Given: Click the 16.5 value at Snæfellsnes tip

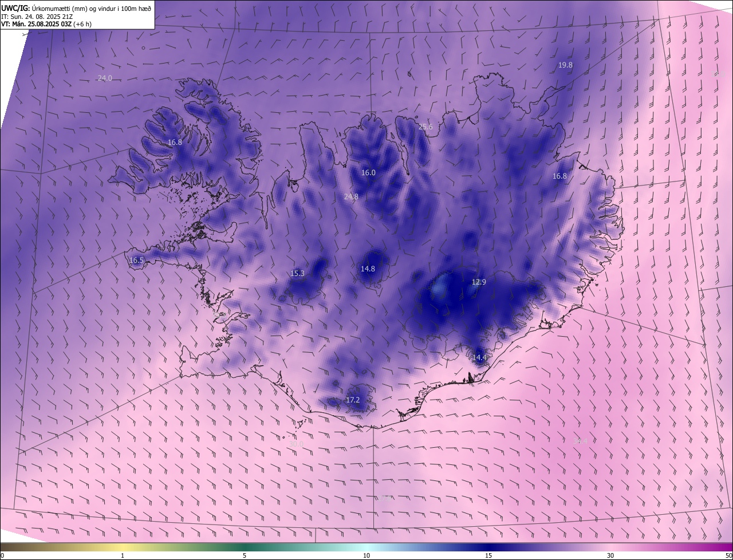Looking at the screenshot, I should click(x=136, y=260).
